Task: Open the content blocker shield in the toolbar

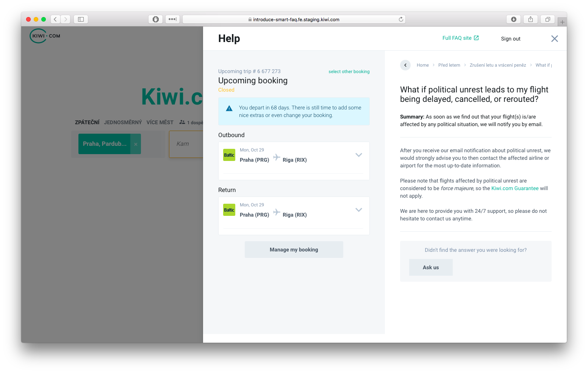Action: (155, 19)
